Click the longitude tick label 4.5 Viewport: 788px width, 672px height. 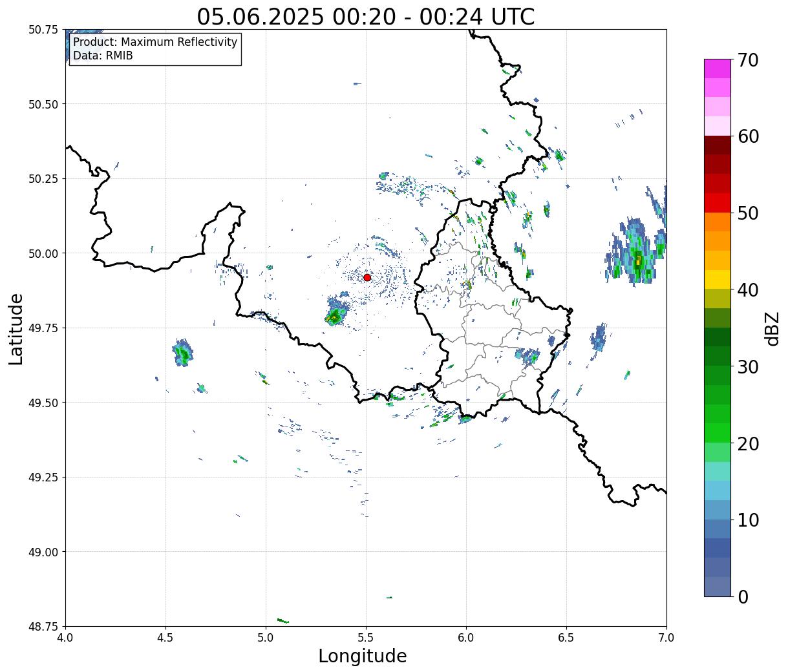tap(165, 638)
